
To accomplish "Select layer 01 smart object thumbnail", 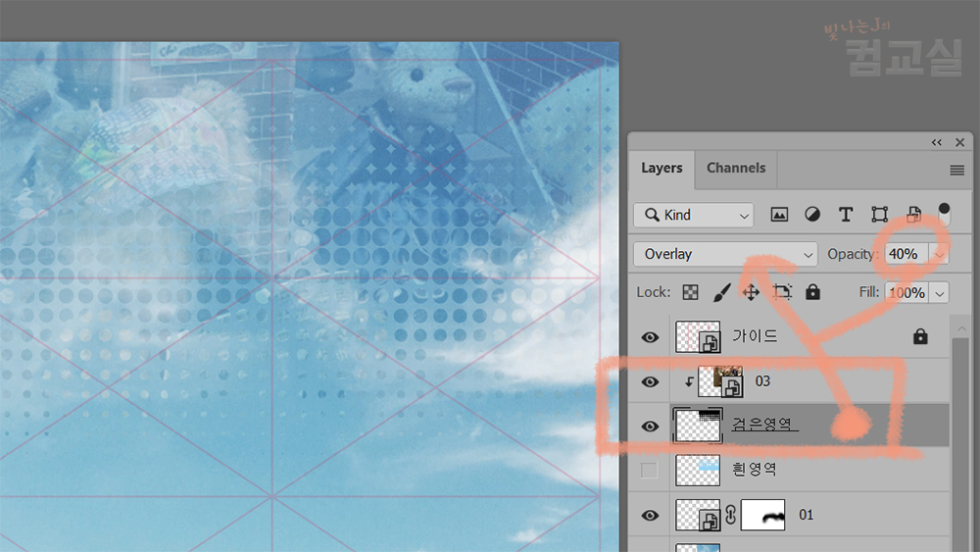I will 698,515.
